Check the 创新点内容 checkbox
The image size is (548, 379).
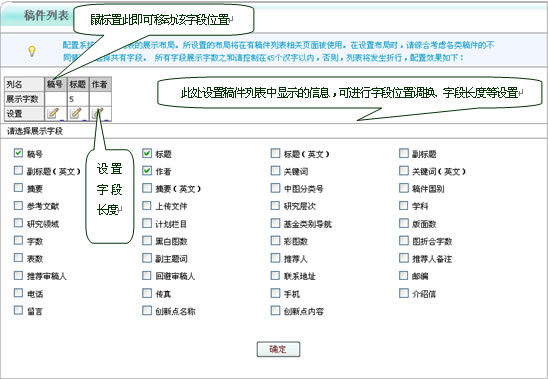[275, 310]
